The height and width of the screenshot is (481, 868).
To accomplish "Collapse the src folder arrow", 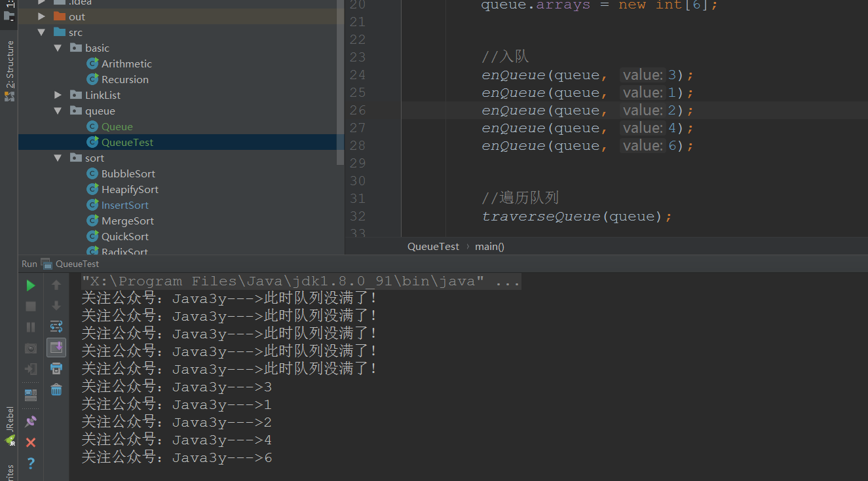I will tap(42, 32).
